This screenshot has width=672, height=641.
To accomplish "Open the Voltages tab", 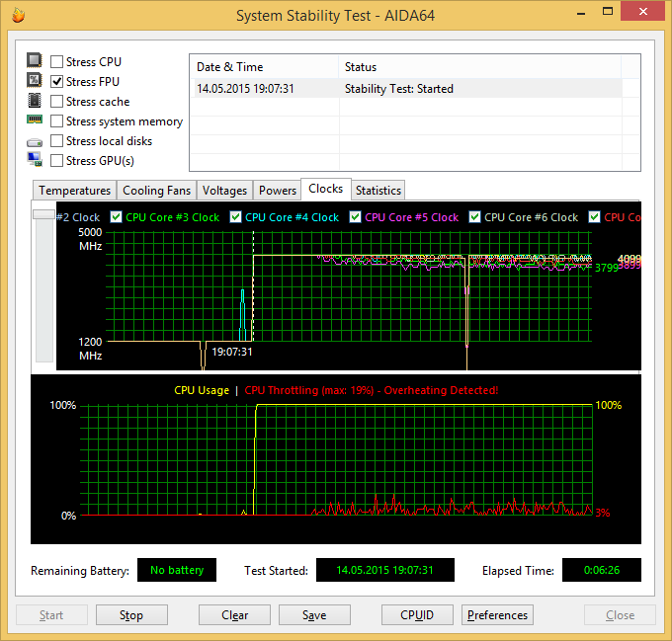I will [x=224, y=190].
